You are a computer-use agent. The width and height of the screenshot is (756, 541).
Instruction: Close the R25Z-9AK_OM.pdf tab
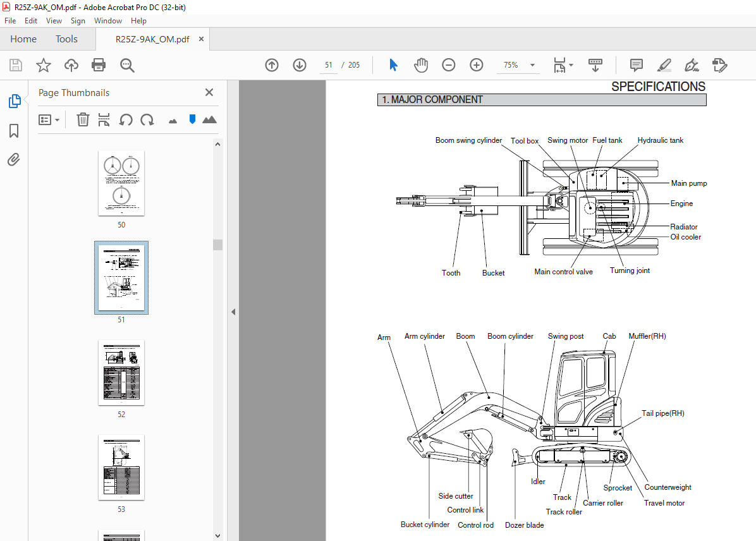click(201, 39)
